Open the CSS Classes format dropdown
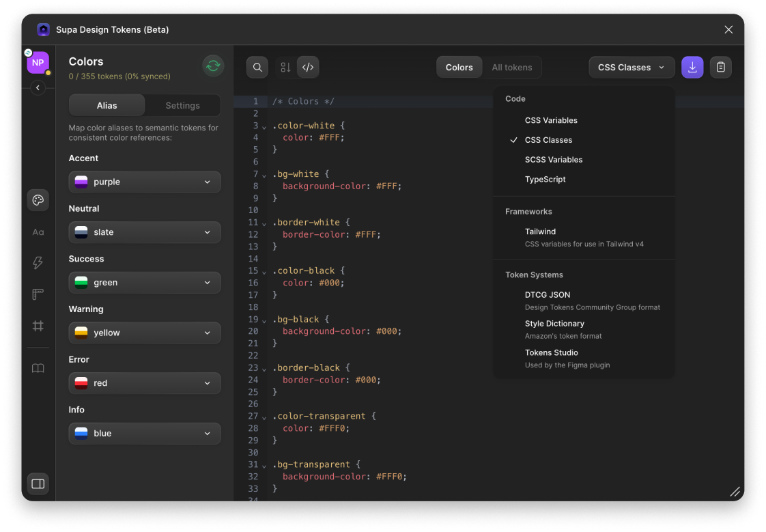 (x=632, y=68)
